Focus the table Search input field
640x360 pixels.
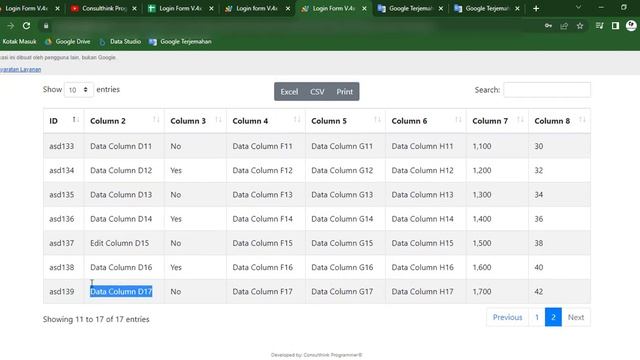(547, 90)
